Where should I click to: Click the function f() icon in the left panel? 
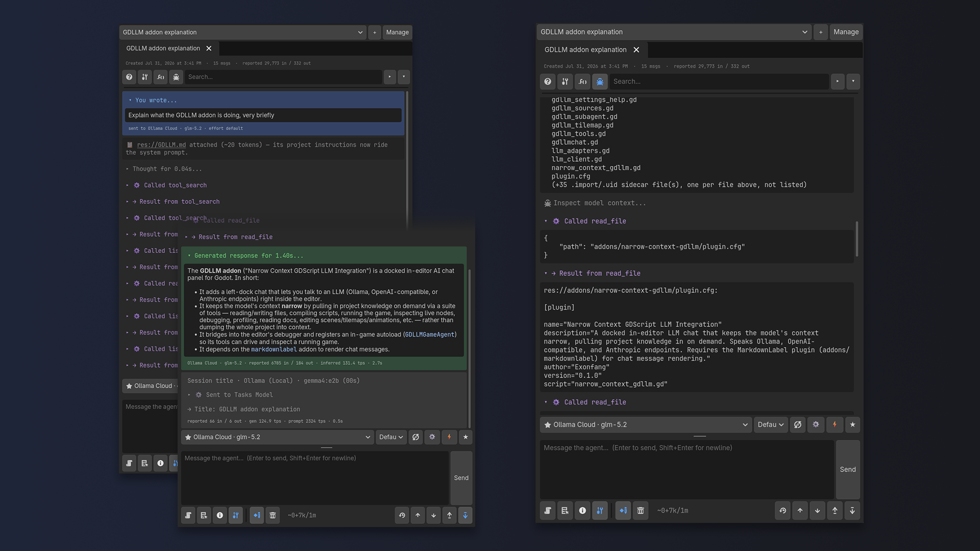[x=161, y=77]
